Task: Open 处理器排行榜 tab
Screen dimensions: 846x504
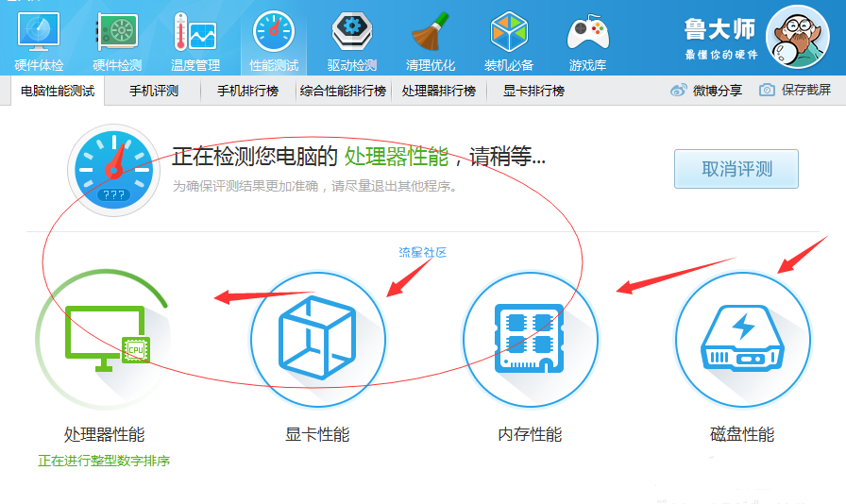Action: coord(439,91)
